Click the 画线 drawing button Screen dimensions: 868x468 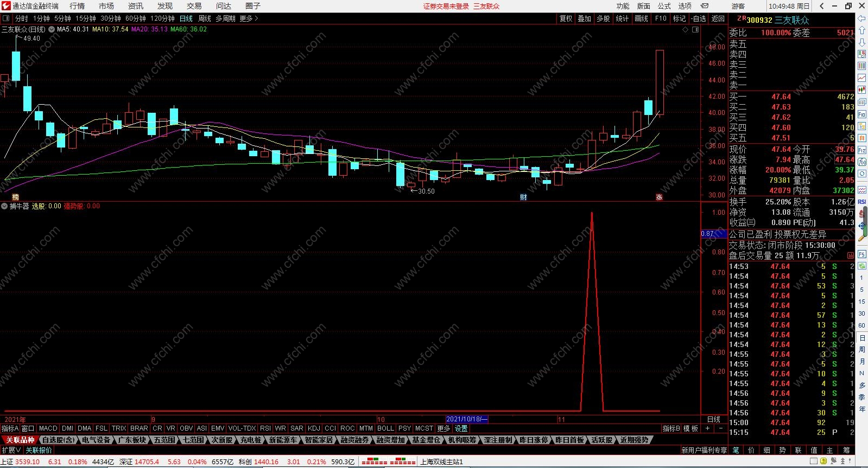click(642, 18)
